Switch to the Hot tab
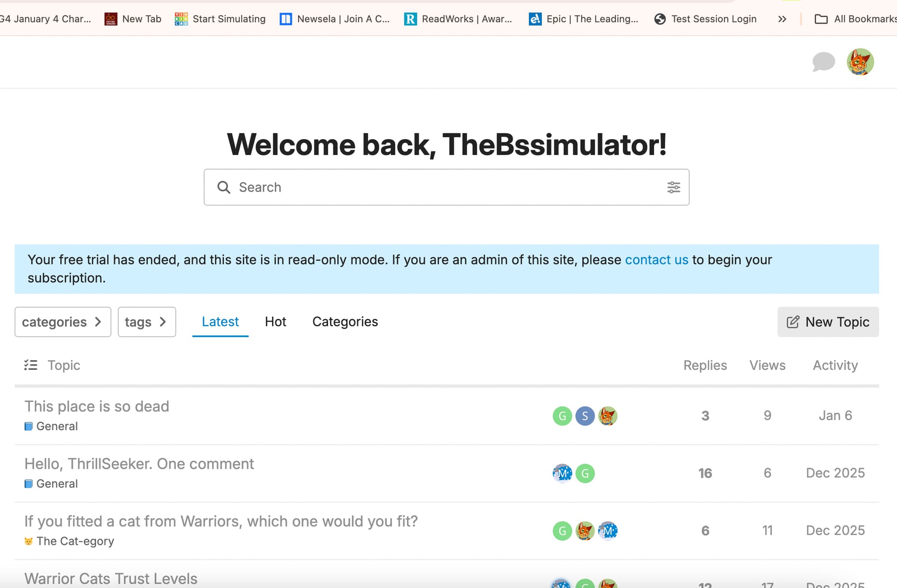 click(x=275, y=322)
